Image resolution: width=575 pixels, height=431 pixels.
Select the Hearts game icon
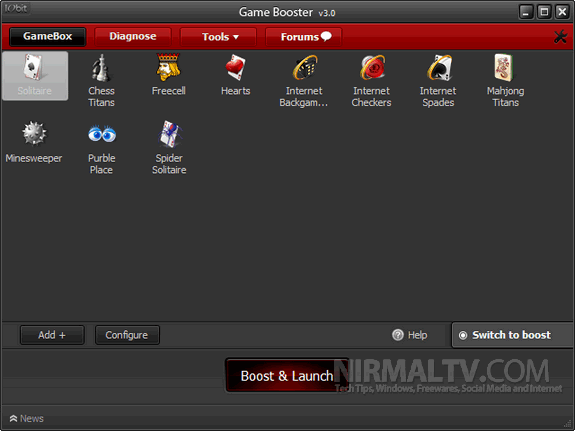pos(235,67)
